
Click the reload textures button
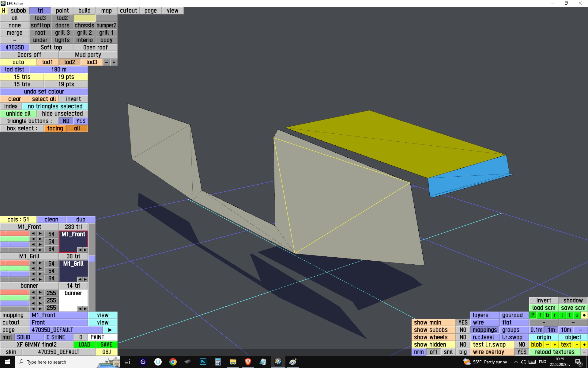(554, 352)
